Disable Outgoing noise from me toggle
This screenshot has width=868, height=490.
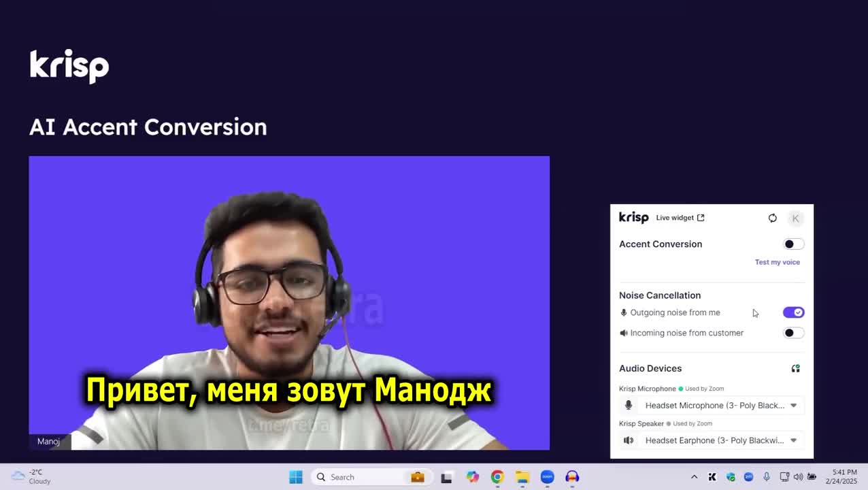click(793, 312)
